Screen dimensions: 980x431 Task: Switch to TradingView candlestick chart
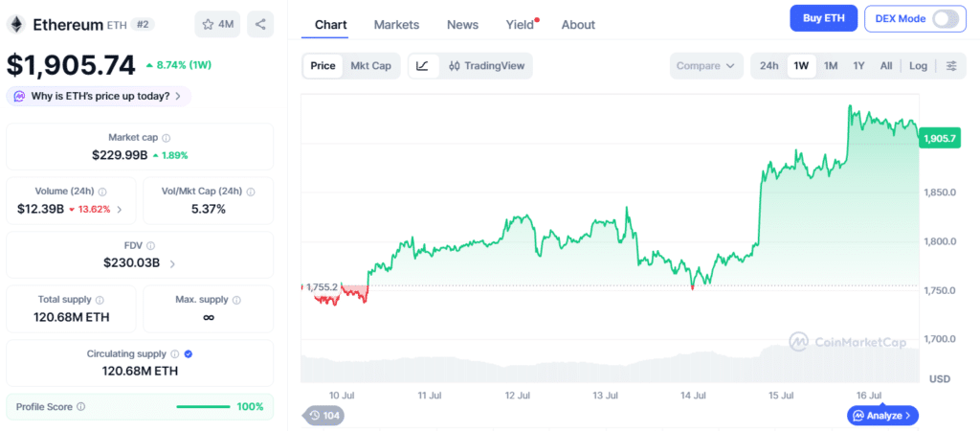[x=486, y=66]
